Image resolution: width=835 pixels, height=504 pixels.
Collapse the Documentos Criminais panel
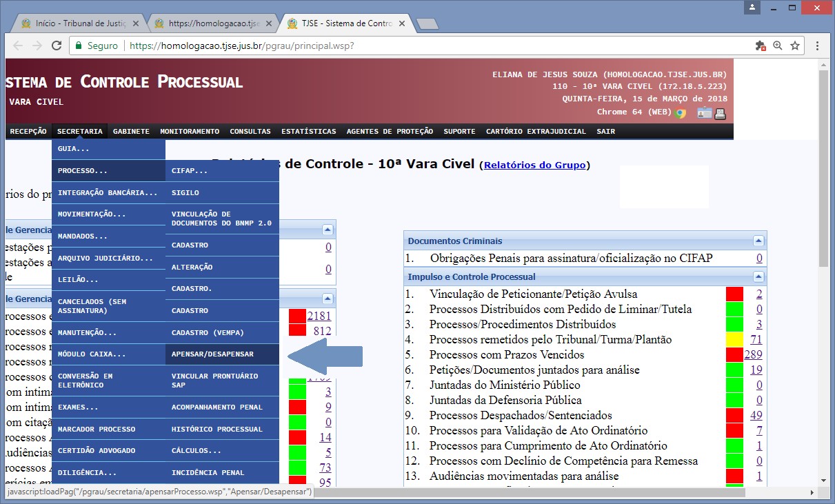click(x=758, y=241)
